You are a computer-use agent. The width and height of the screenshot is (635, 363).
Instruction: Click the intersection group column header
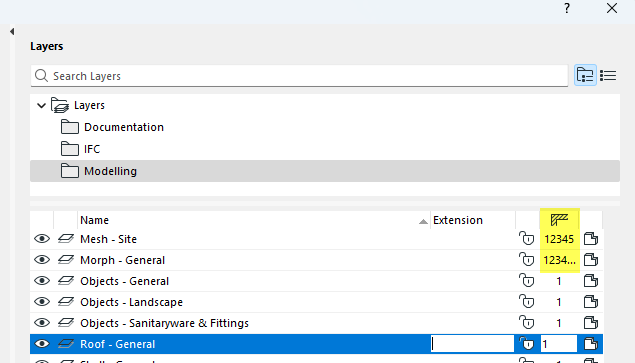tap(559, 220)
